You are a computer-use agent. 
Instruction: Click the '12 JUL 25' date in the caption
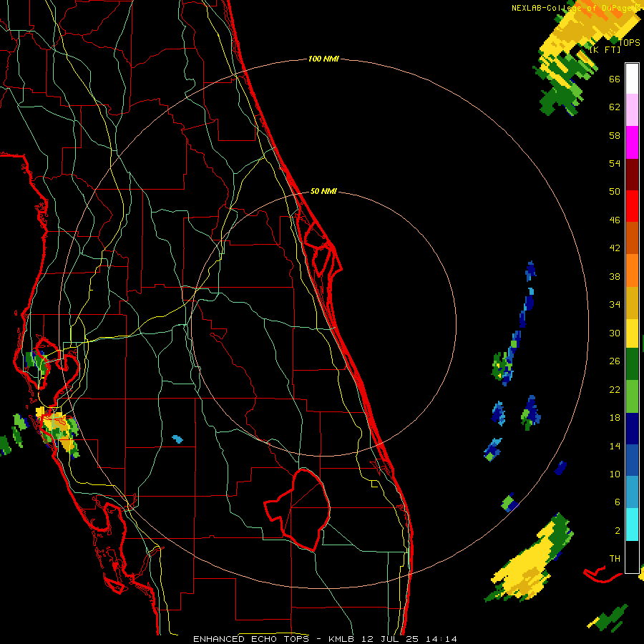coord(390,639)
